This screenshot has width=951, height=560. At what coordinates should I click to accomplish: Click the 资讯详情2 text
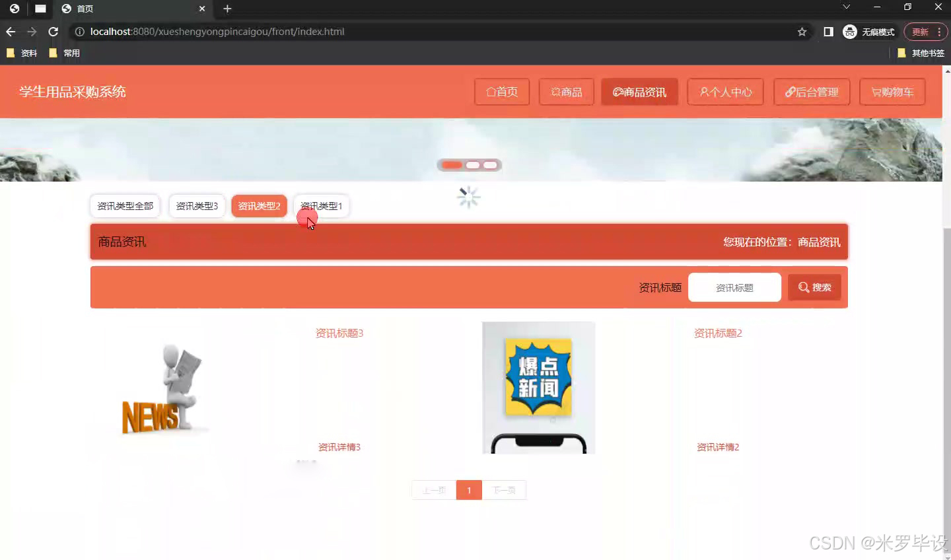[x=718, y=447]
